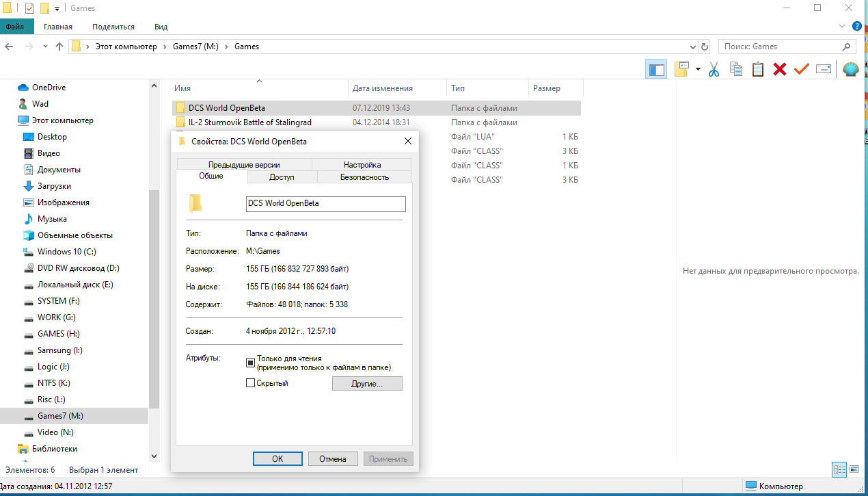Image resolution: width=868 pixels, height=496 pixels.
Task: Click Другие... attributes button
Action: [x=367, y=384]
